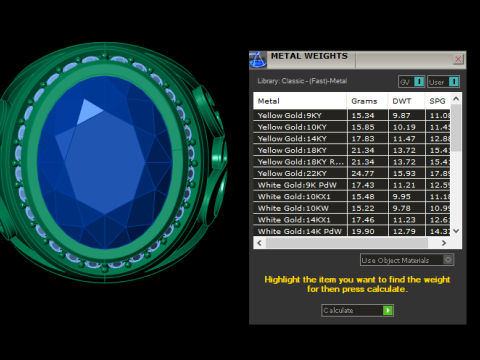
Task: Sort by the SPG column header
Action: coord(438,101)
